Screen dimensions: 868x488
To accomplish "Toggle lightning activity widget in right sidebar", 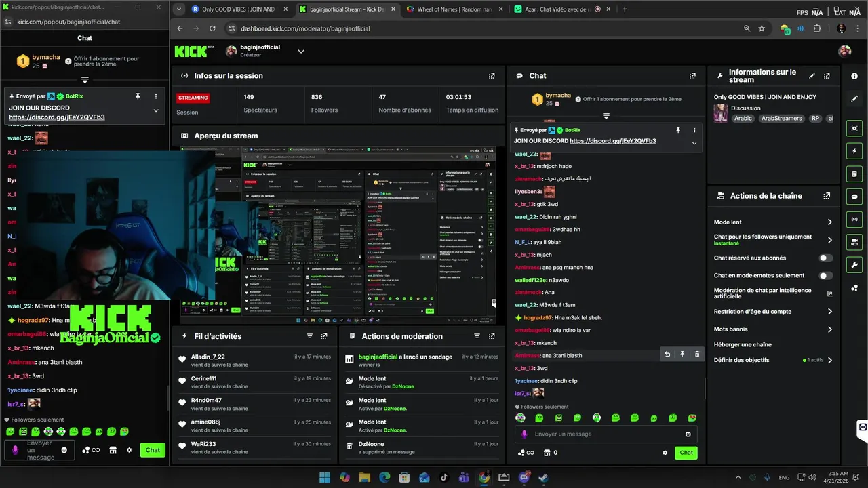I will tap(854, 151).
